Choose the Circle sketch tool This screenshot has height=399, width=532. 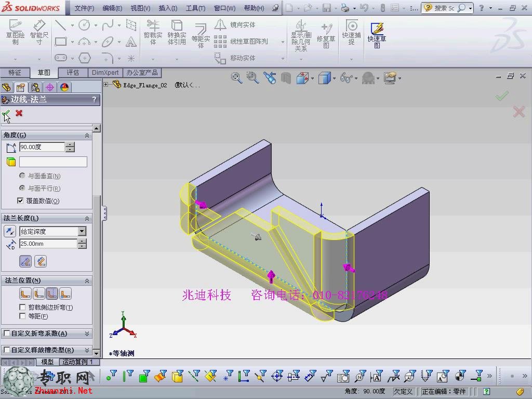[x=84, y=25]
